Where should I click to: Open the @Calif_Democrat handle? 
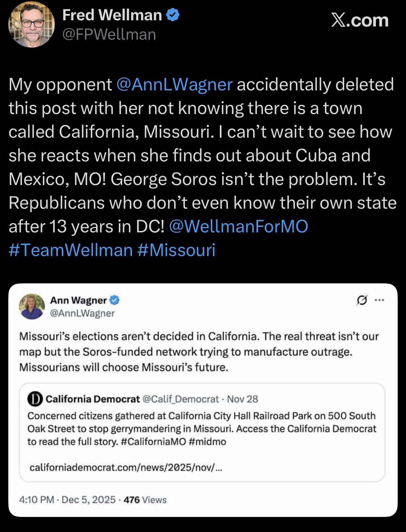coord(181,399)
